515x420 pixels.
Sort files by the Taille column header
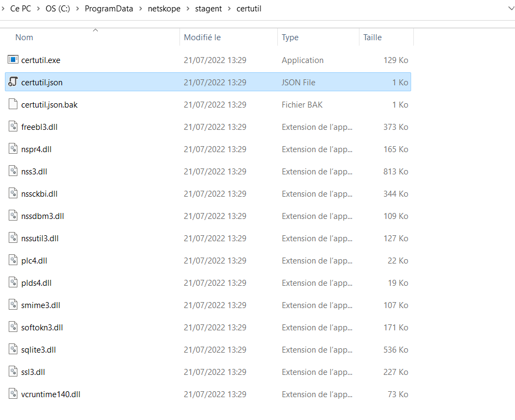point(374,37)
